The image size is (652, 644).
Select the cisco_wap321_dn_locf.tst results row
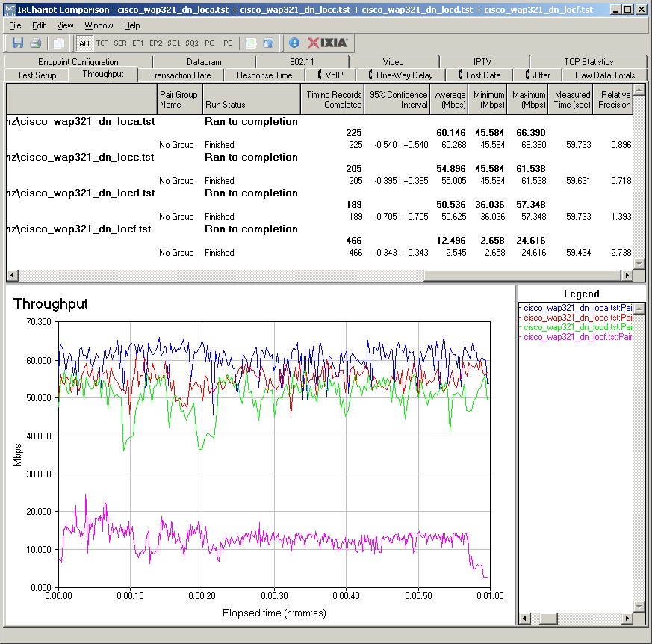tap(320, 229)
